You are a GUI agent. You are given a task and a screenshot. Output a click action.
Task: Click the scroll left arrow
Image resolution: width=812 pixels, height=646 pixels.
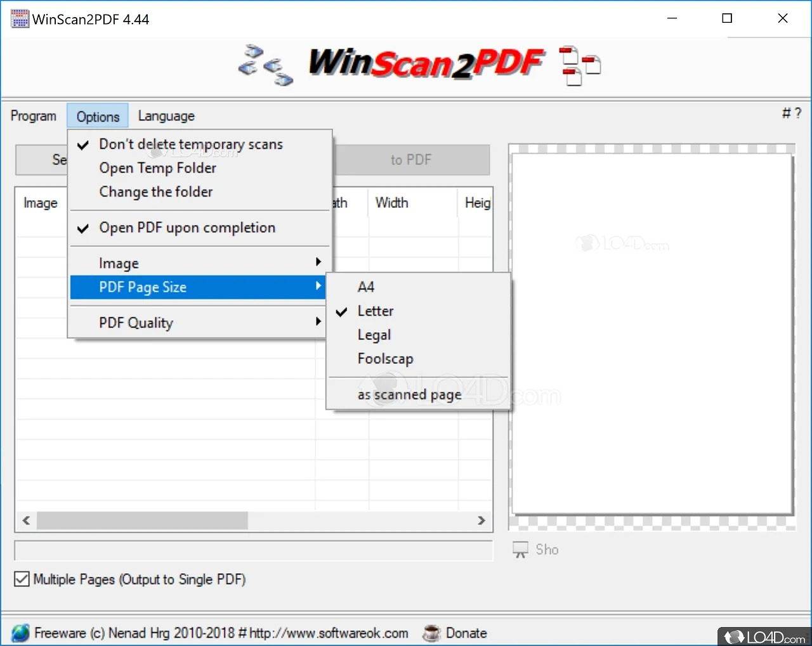point(26,520)
